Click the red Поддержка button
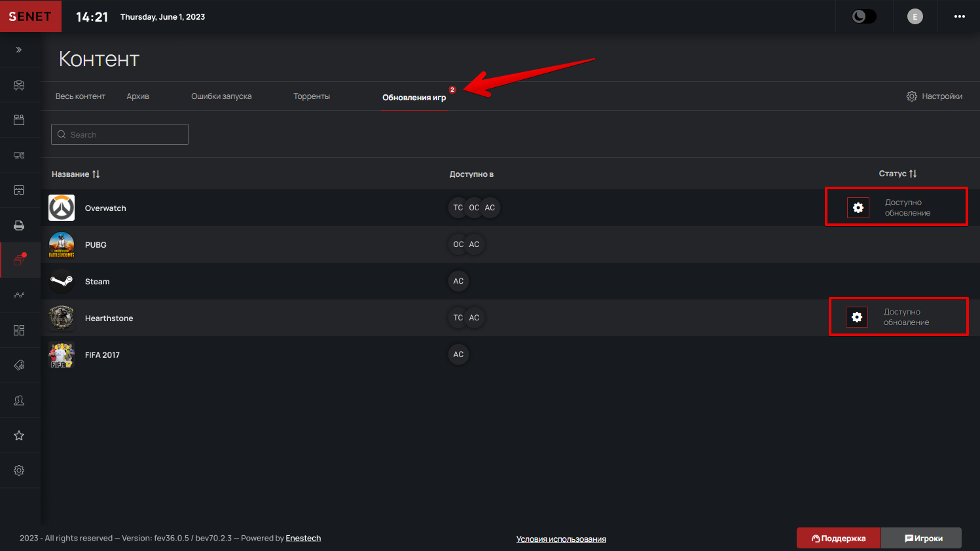Image resolution: width=980 pixels, height=551 pixels. (x=839, y=538)
